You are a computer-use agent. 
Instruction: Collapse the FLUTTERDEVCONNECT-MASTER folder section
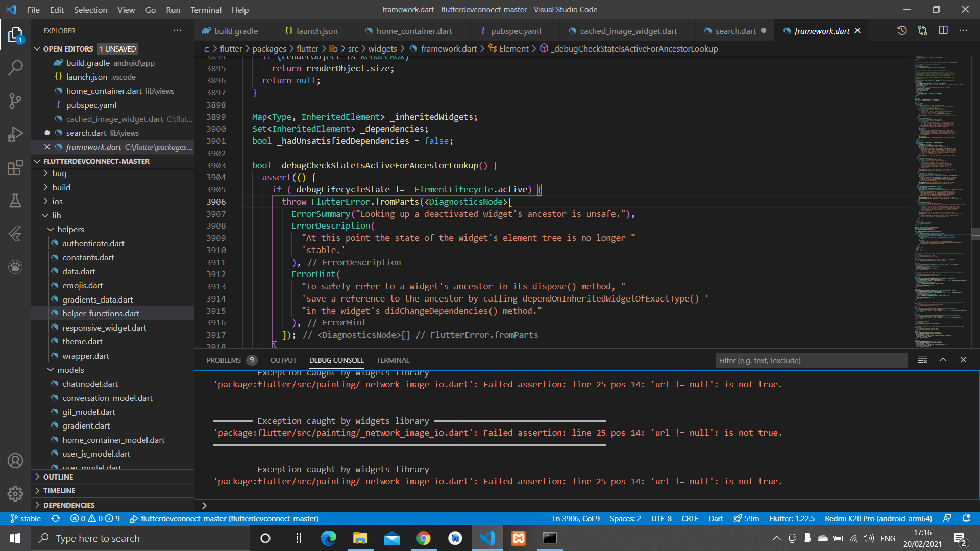point(37,161)
